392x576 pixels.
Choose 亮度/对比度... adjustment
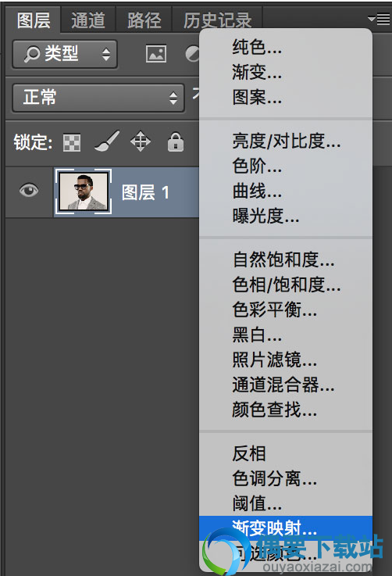click(286, 141)
